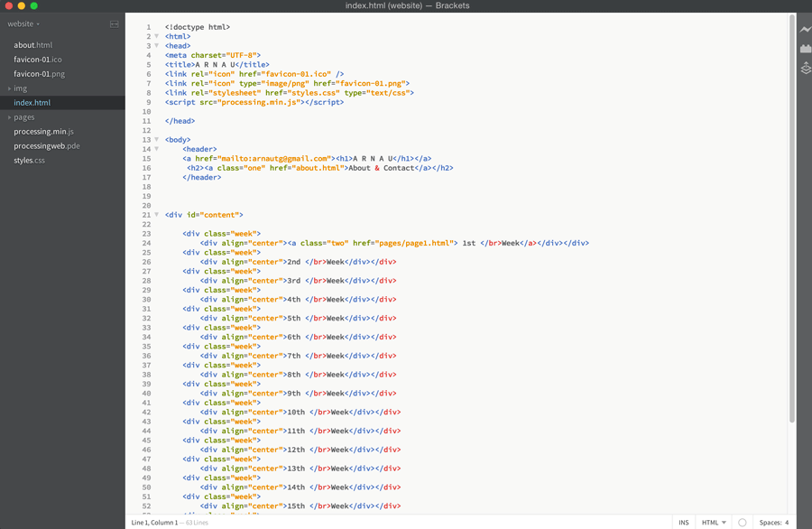
Task: Open about.html in the file tree
Action: pyautogui.click(x=33, y=45)
